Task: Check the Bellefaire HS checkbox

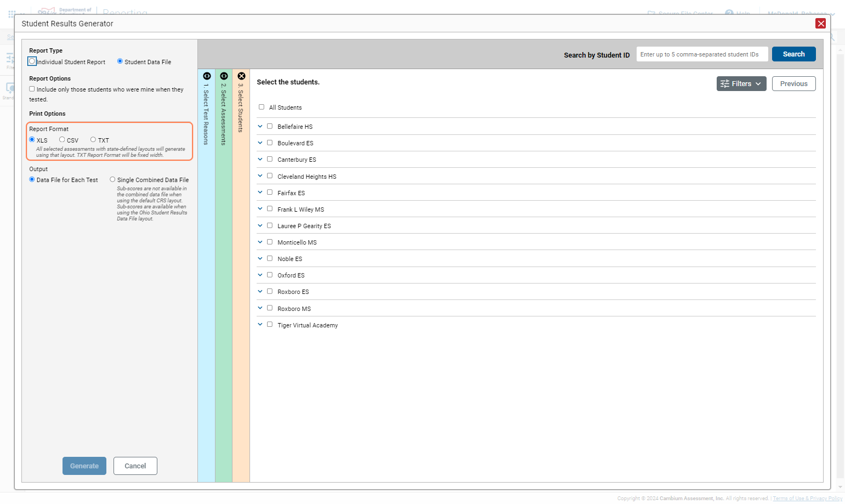Action: coord(270,126)
